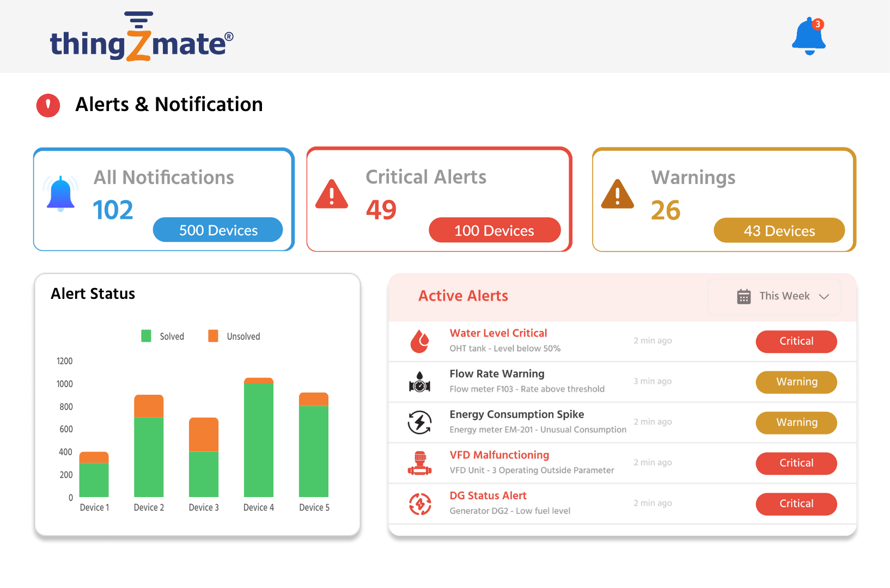
Task: Toggle the Solved series in chart legend
Action: (x=147, y=336)
